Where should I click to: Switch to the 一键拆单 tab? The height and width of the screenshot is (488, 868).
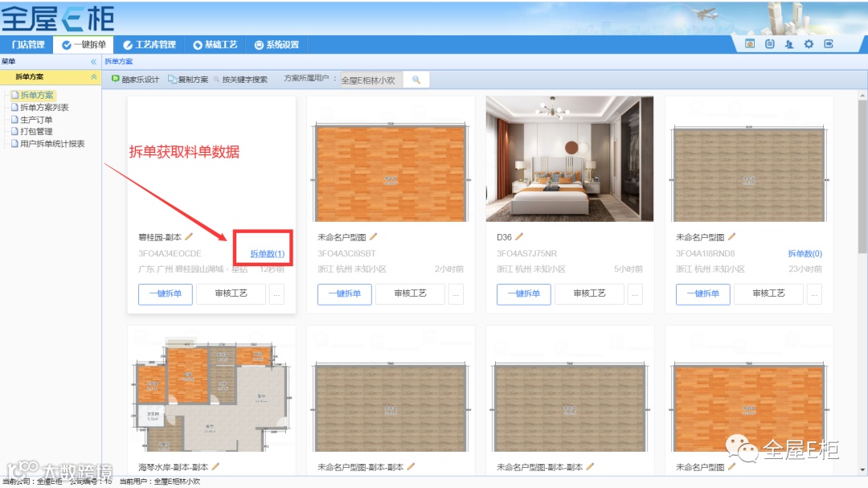coord(84,45)
